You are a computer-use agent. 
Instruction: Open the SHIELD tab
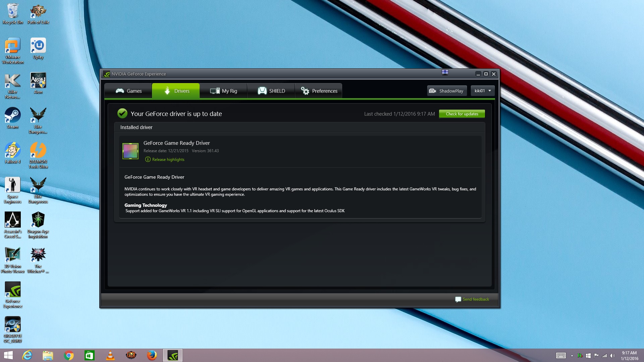click(x=271, y=91)
